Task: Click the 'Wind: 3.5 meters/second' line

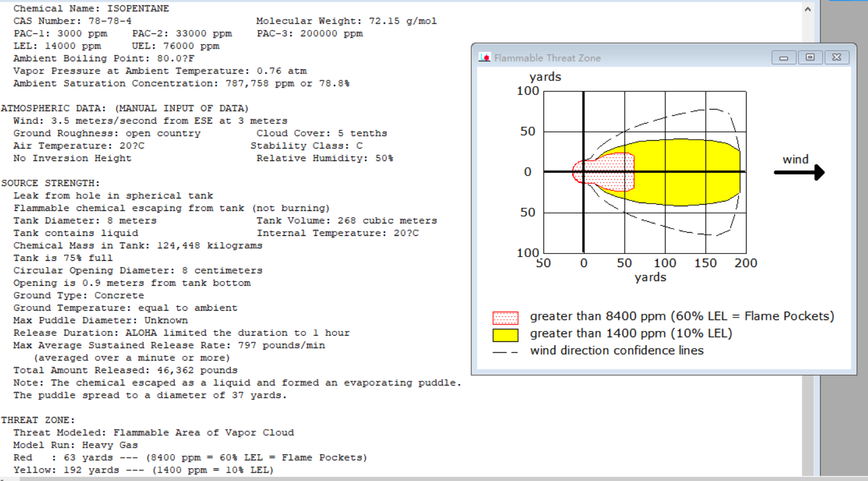Action: [x=150, y=121]
